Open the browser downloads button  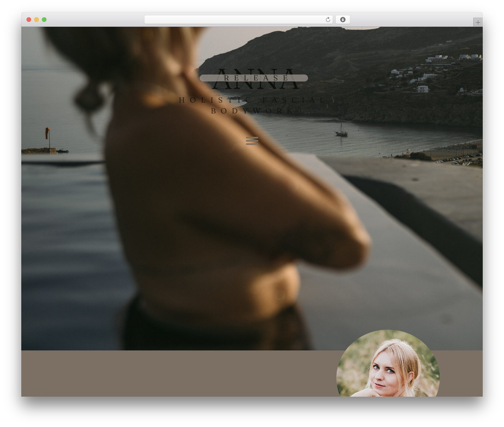[343, 20]
